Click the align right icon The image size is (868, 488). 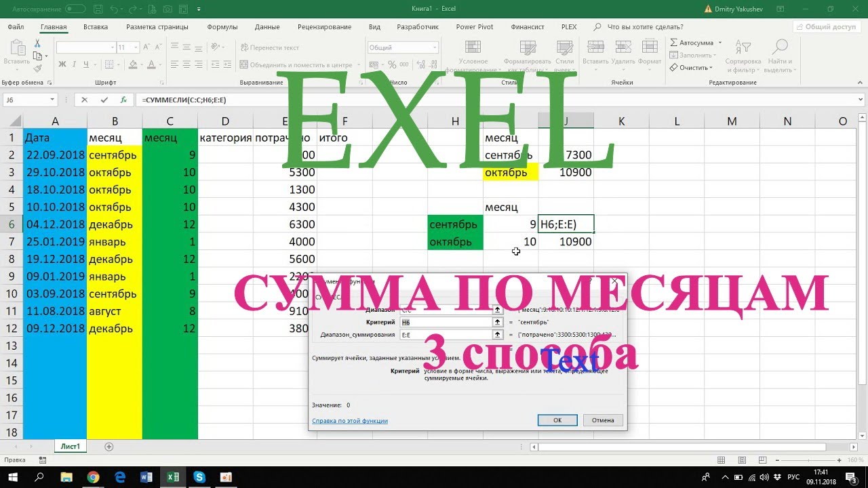point(200,64)
